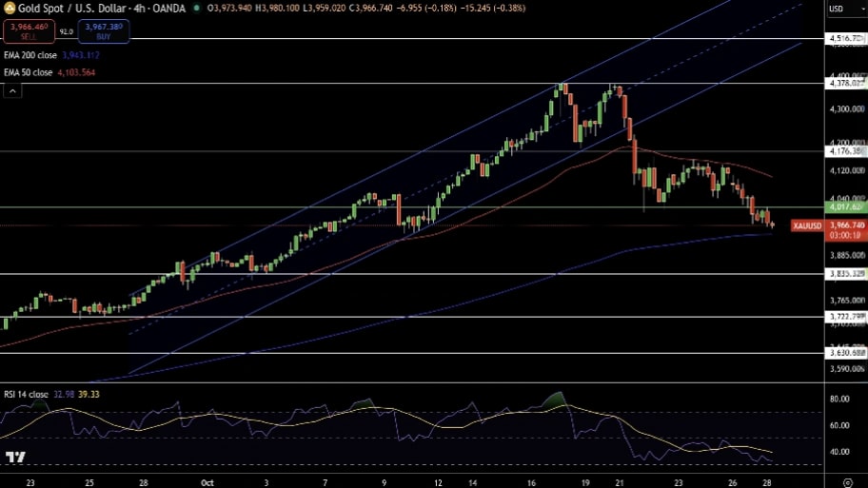Click the TradingView logo in the chart corner
Viewport: 868px width, 488px height.
coord(14,458)
